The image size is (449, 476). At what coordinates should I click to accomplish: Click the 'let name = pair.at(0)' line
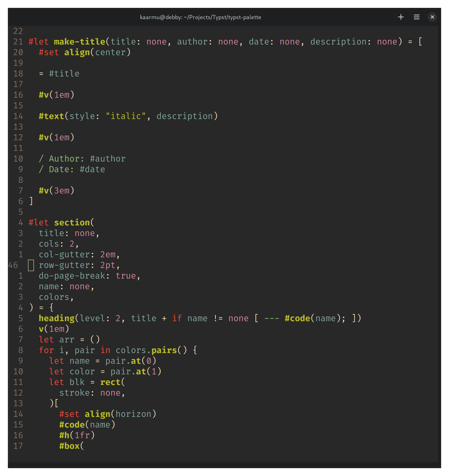[x=102, y=361]
